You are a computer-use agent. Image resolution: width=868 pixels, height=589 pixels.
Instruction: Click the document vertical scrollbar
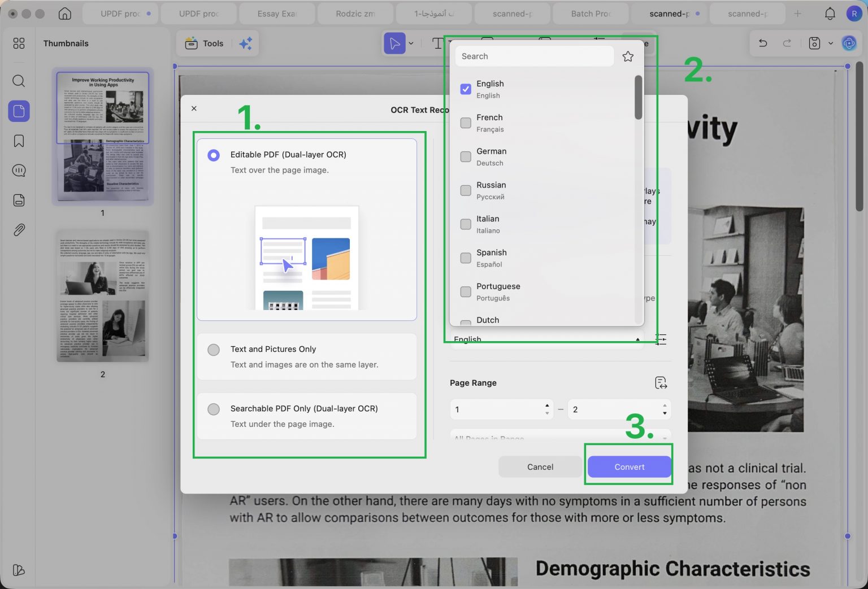click(x=860, y=136)
